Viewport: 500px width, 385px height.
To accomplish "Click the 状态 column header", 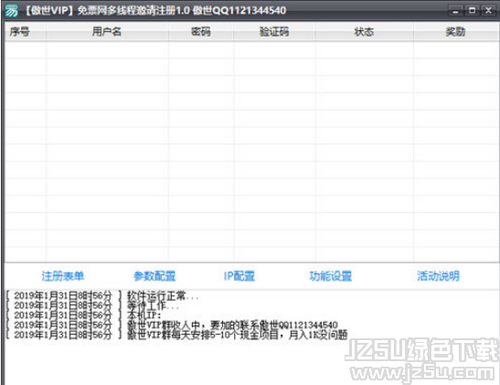I will 364,32.
